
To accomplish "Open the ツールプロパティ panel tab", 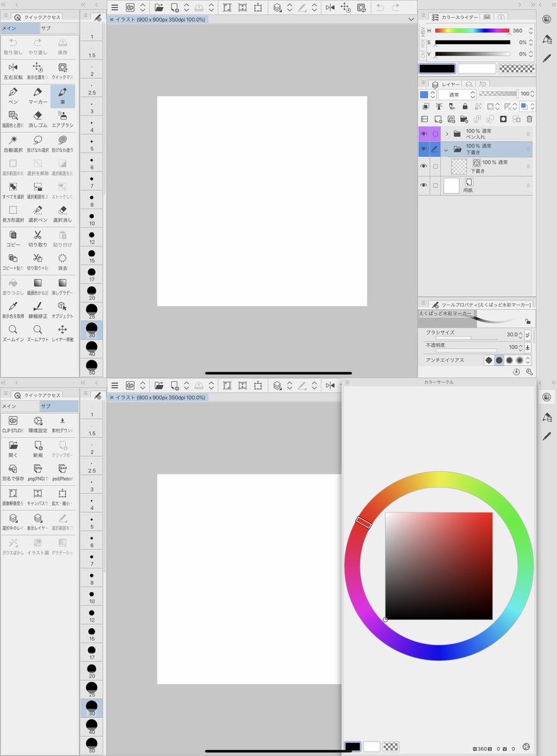I will pos(481,304).
